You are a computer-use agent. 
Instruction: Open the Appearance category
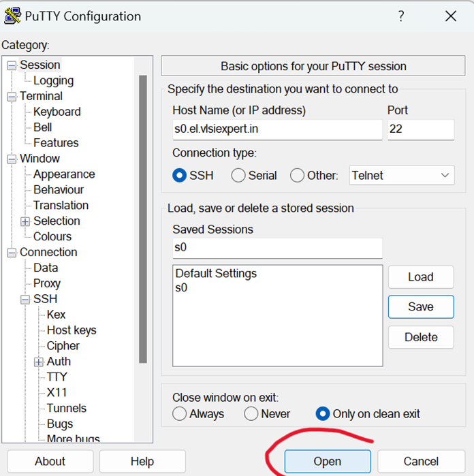[64, 174]
